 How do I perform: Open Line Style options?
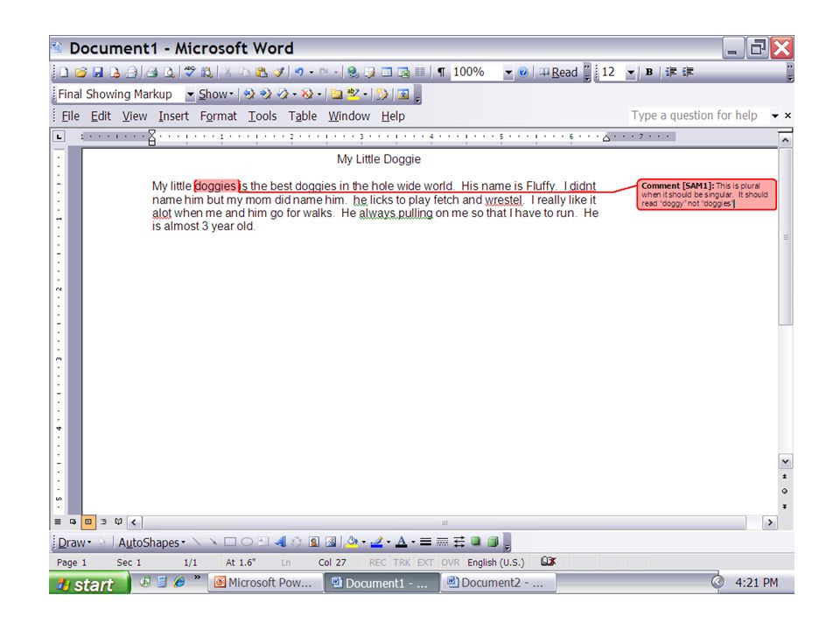425,542
